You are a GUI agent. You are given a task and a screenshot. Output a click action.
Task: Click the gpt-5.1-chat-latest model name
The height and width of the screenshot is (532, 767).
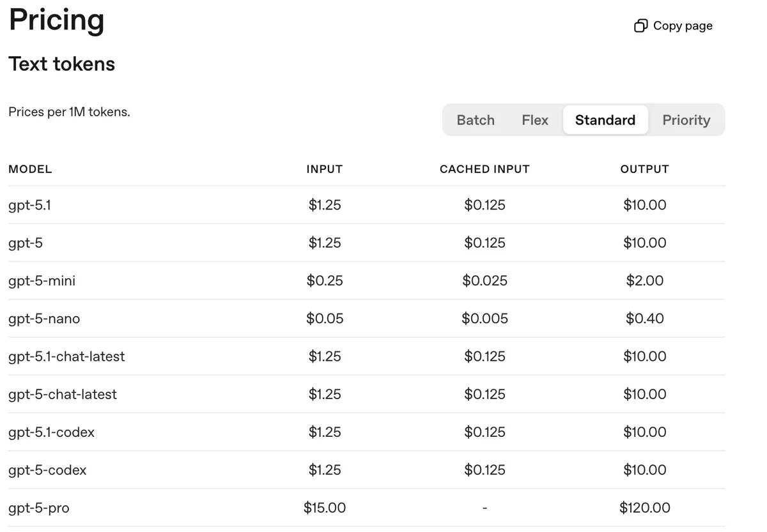click(x=66, y=356)
